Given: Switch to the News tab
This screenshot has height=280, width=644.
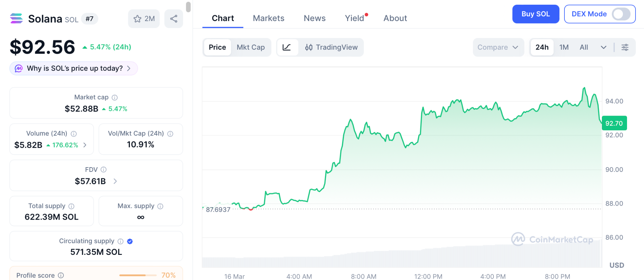Looking at the screenshot, I should click(314, 18).
